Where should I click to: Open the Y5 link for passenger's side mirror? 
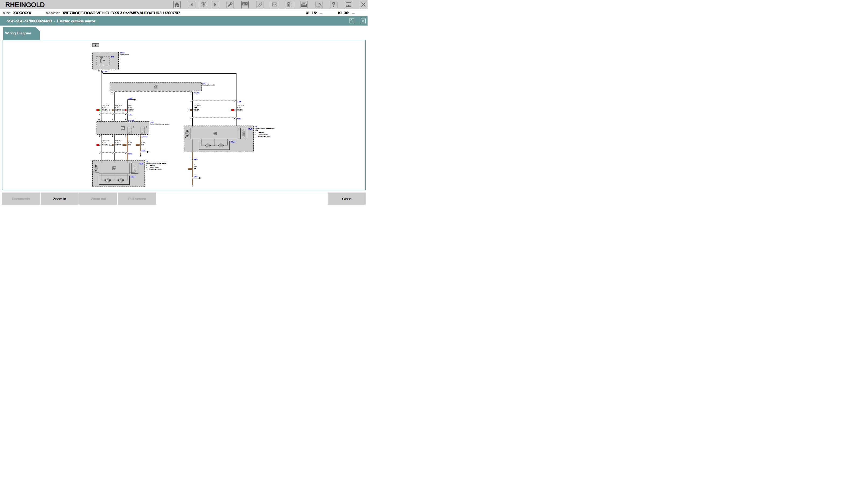[256, 127]
